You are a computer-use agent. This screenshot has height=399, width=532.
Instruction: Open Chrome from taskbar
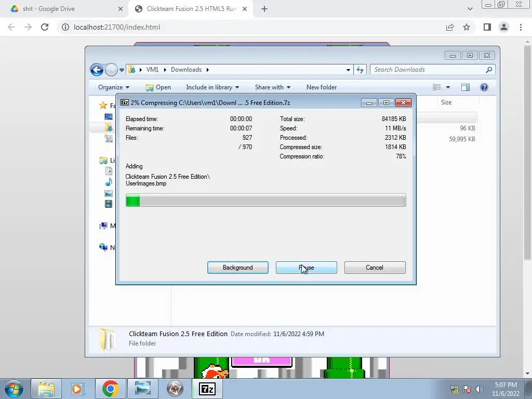[x=110, y=389]
